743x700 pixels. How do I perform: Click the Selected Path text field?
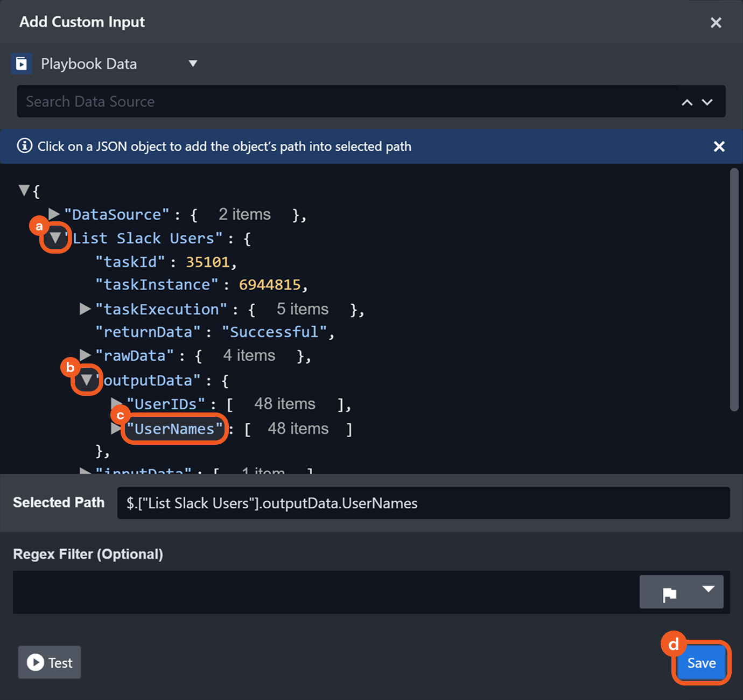[423, 503]
